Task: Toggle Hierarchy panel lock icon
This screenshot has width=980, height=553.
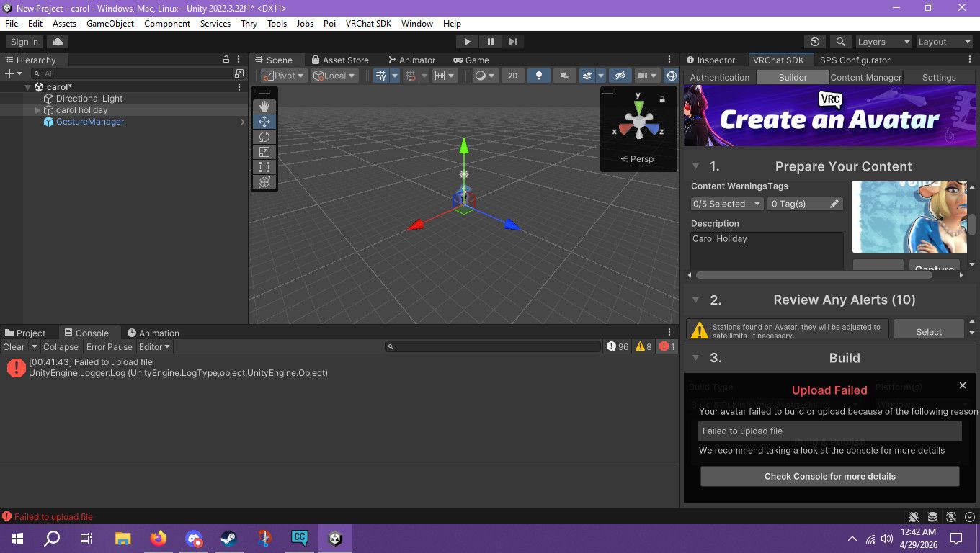Action: (226, 60)
